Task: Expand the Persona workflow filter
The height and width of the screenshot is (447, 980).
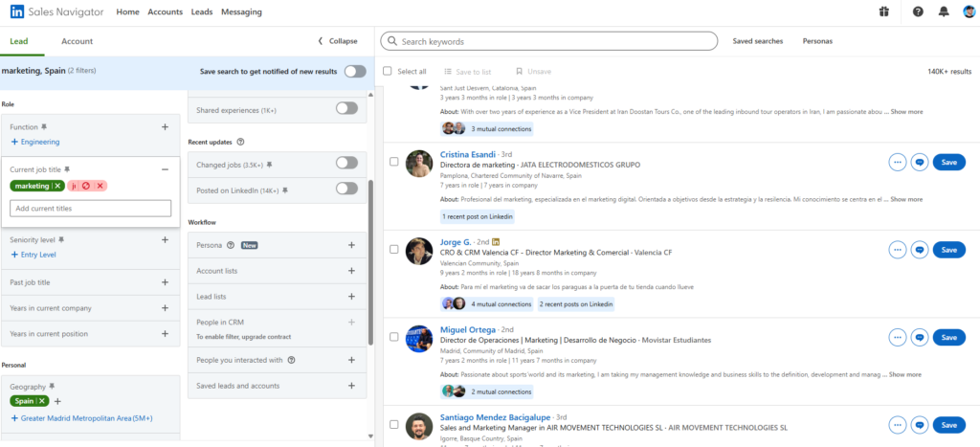Action: [x=351, y=245]
